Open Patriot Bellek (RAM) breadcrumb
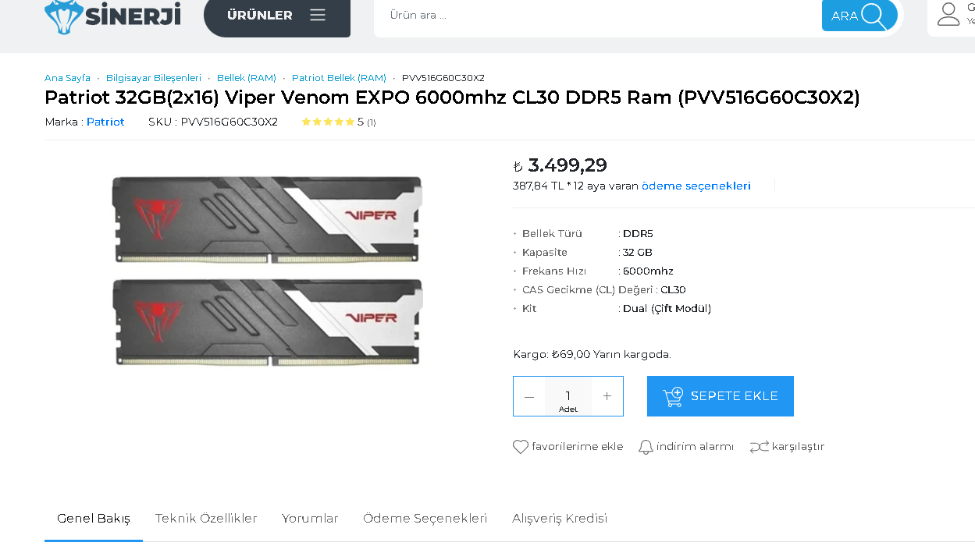The image size is (975, 560). pos(339,78)
